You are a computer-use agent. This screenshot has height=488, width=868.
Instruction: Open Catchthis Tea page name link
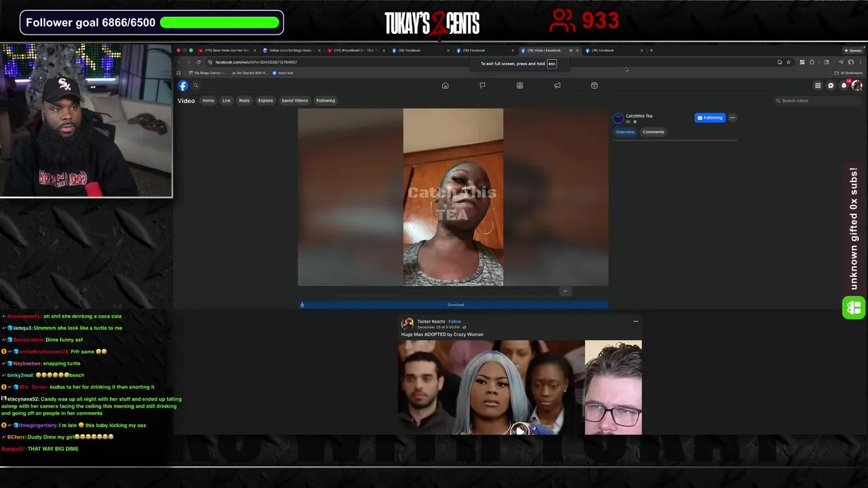639,116
